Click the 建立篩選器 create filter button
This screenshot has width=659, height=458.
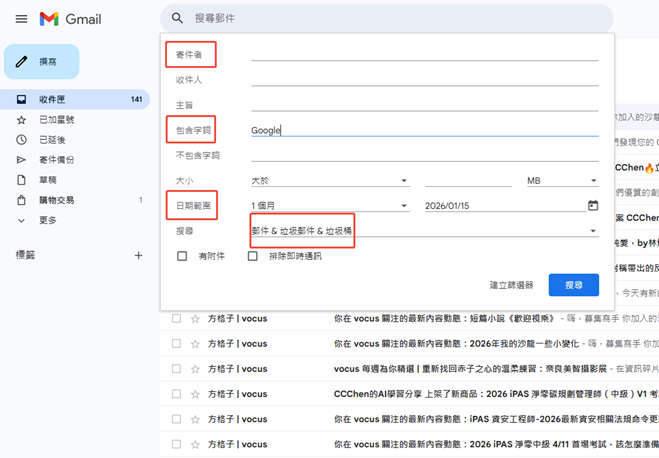[511, 285]
